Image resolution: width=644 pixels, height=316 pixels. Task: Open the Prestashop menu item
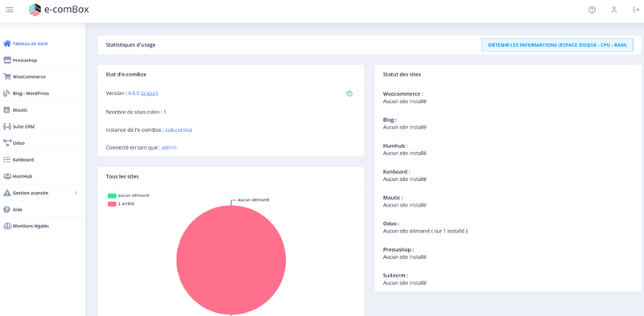click(x=43, y=60)
